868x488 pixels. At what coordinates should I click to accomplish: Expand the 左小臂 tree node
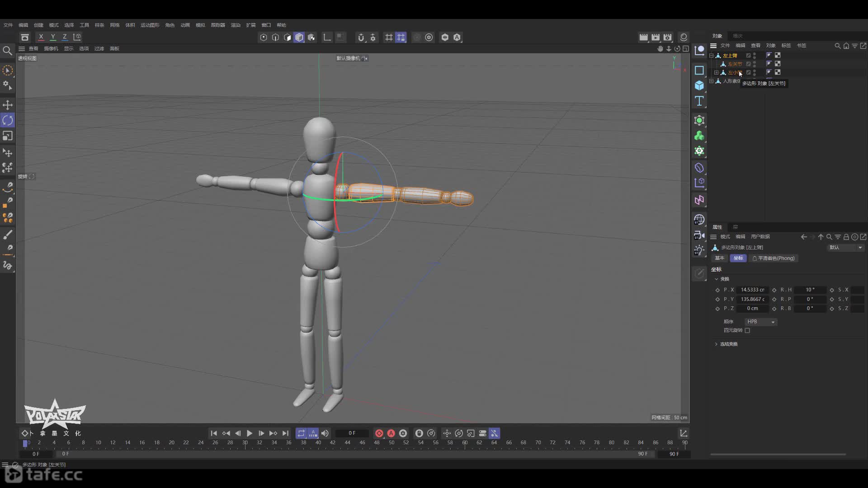point(716,72)
